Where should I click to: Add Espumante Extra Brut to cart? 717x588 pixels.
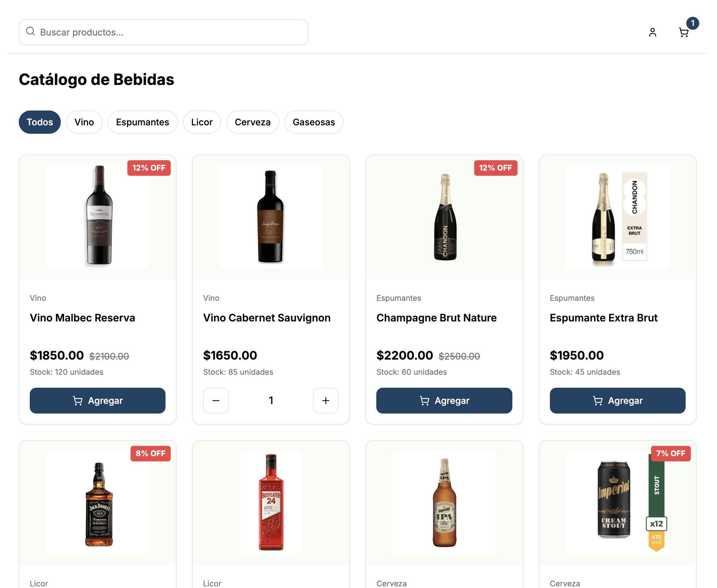point(617,400)
